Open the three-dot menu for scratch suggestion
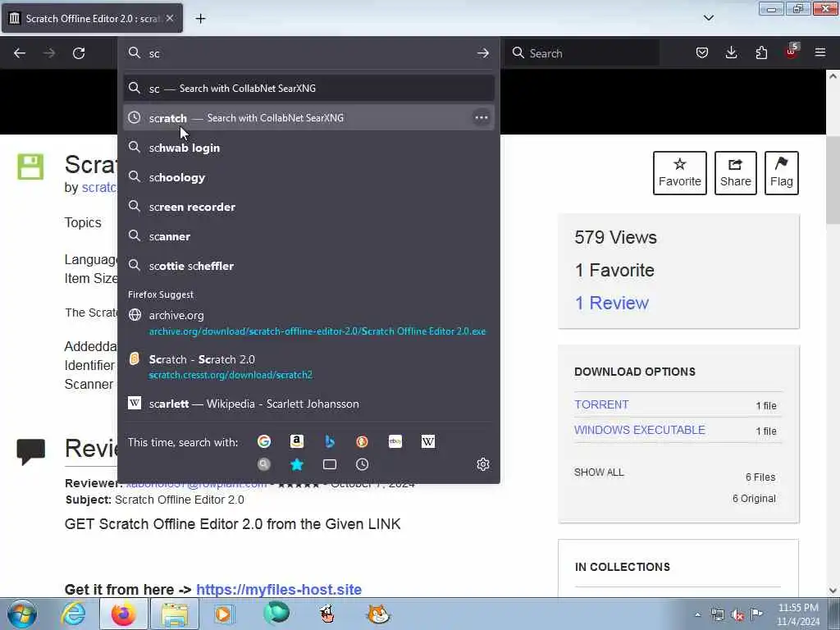Screen dimensions: 840x630 click(x=481, y=118)
